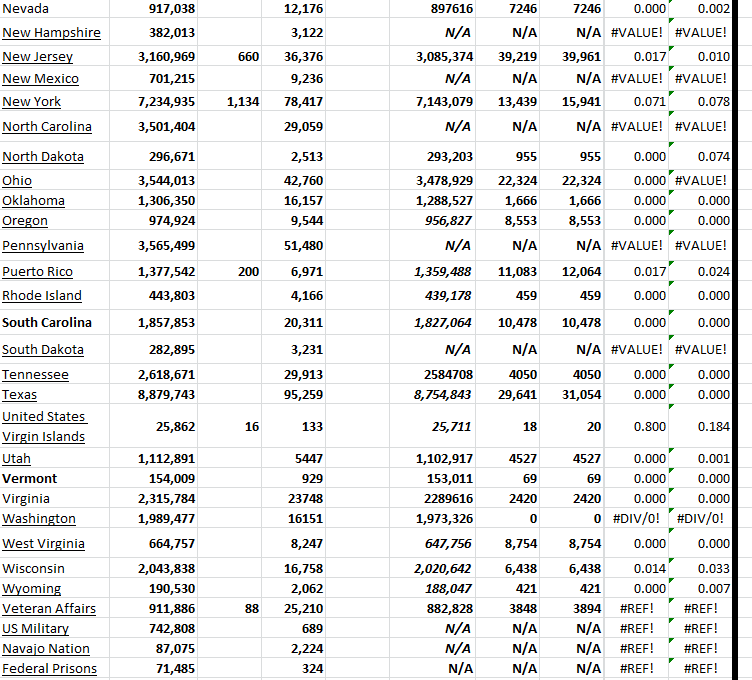
Task: Select Puerto Rico cell showing 200
Action: pyautogui.click(x=229, y=272)
